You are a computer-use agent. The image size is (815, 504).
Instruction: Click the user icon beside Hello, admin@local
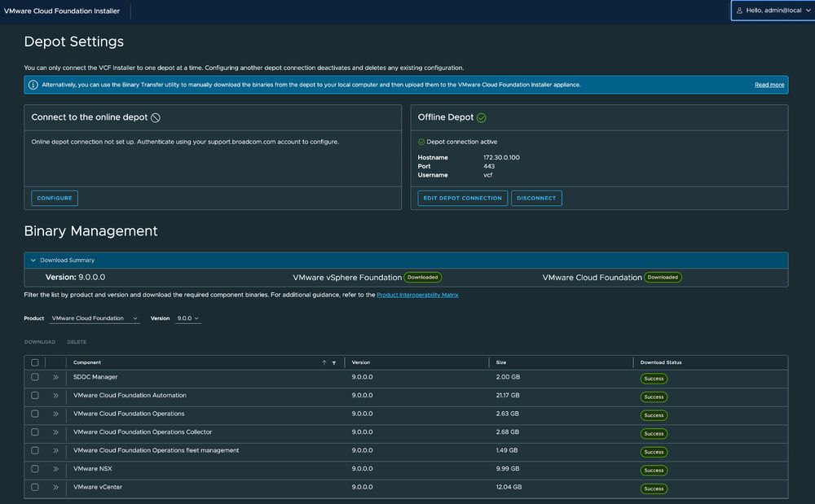[x=739, y=11]
